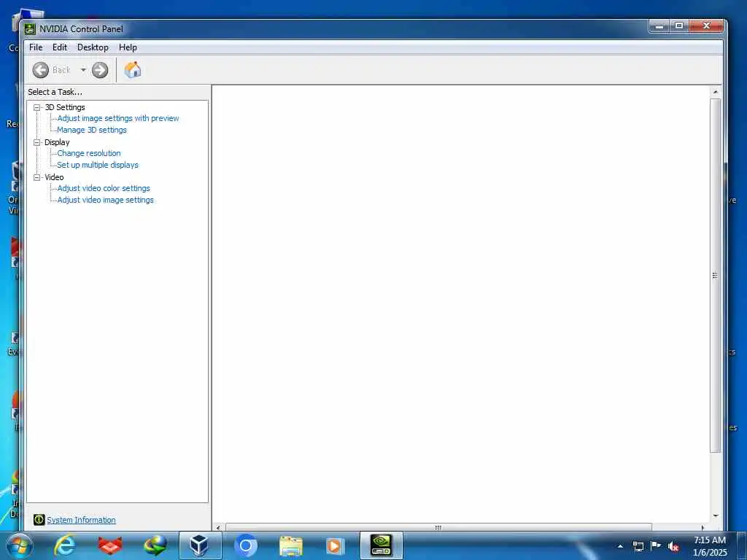Show hidden tray icons arrow
This screenshot has height=560, width=747.
620,546
